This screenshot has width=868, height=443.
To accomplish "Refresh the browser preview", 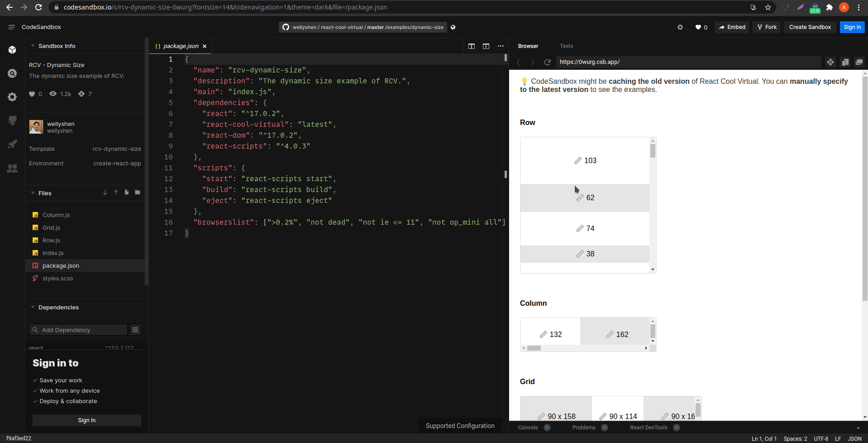I will pyautogui.click(x=548, y=62).
